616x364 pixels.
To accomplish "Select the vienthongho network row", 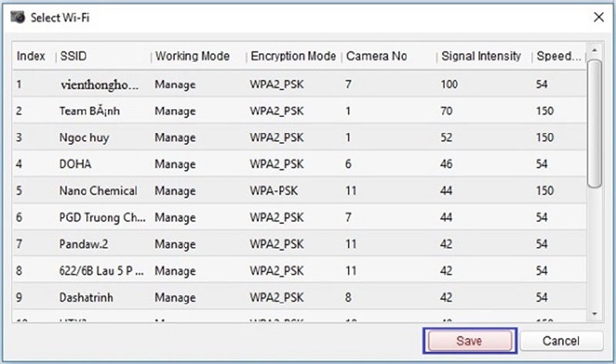I will click(x=100, y=84).
